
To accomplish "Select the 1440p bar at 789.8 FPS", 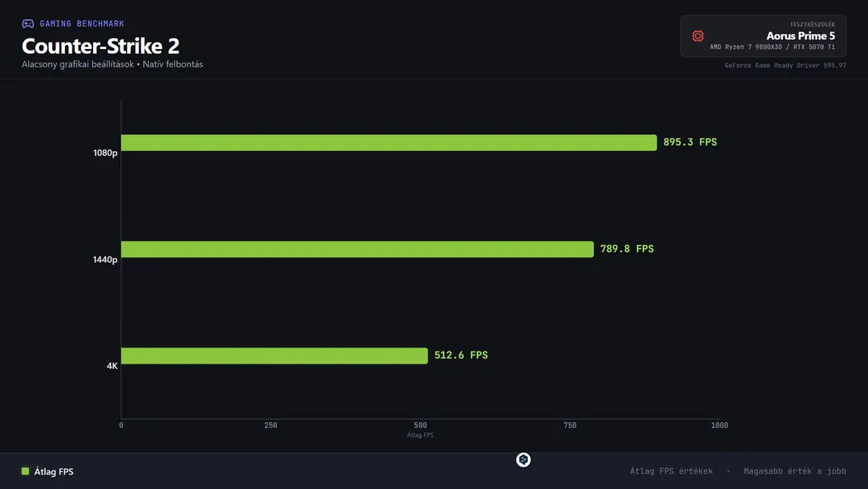I will [357, 249].
